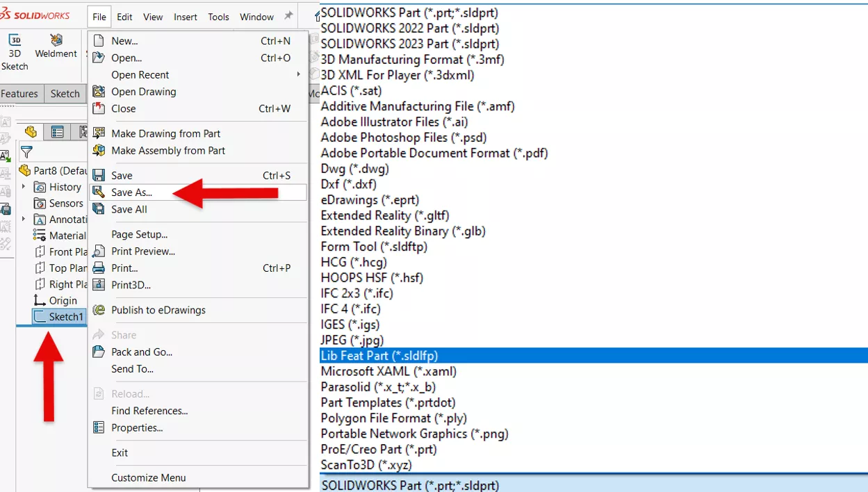Open the Tools menu
This screenshot has width=868, height=492.
[x=218, y=17]
